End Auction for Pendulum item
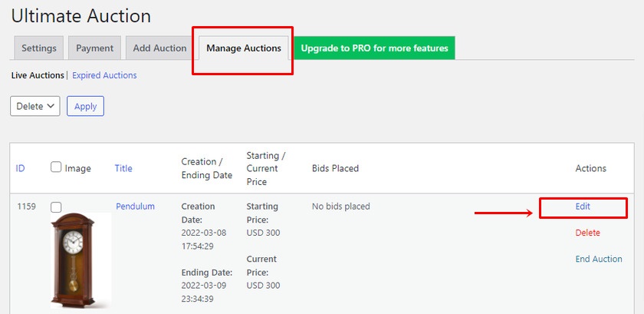This screenshot has height=314, width=644. 599,259
